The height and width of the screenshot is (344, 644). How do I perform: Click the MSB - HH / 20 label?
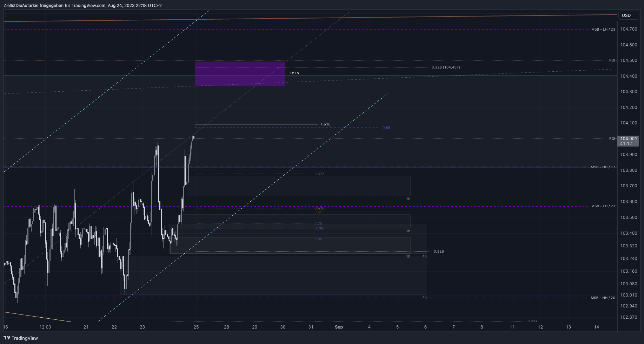(x=603, y=298)
